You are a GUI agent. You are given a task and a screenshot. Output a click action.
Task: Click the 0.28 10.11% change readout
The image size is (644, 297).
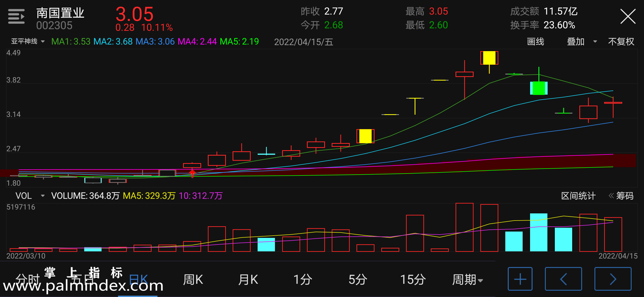pos(144,28)
